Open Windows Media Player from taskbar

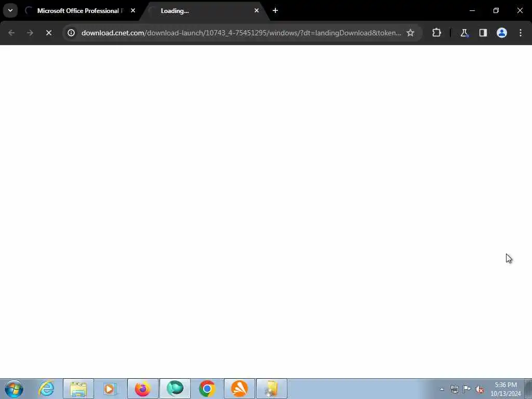tap(110, 389)
